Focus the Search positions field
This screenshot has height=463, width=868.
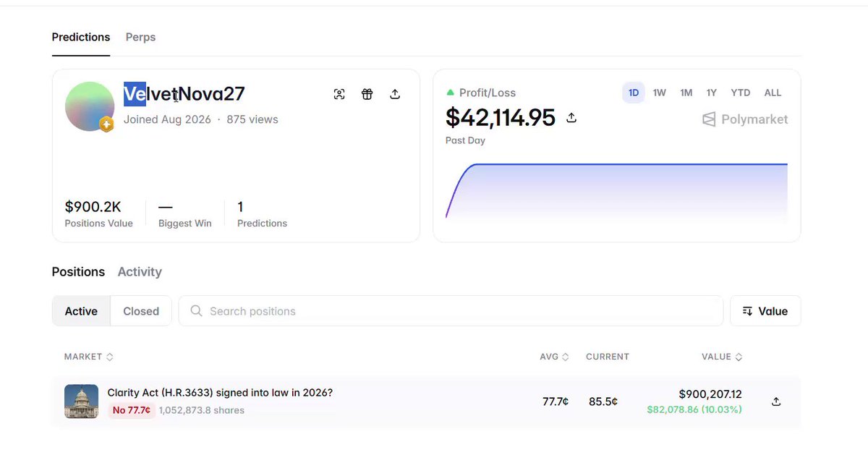451,311
